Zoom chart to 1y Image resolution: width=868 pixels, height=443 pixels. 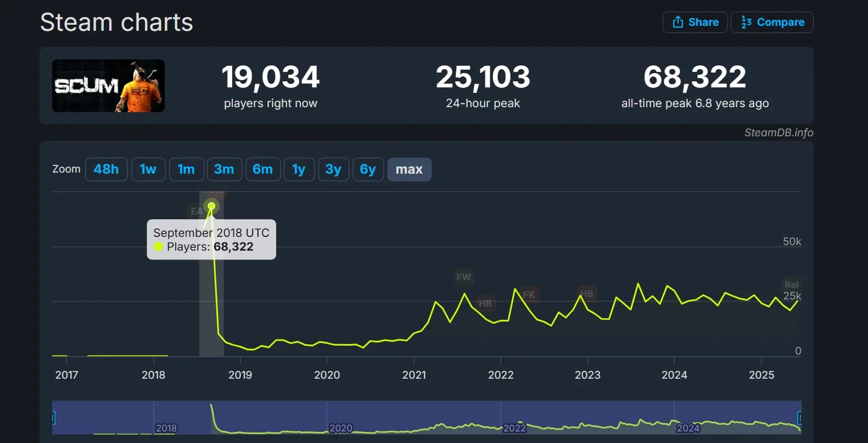pyautogui.click(x=299, y=169)
